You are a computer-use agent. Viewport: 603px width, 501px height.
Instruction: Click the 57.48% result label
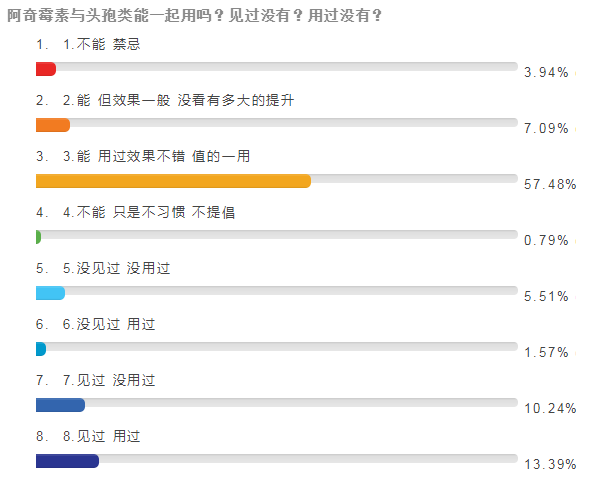(550, 184)
